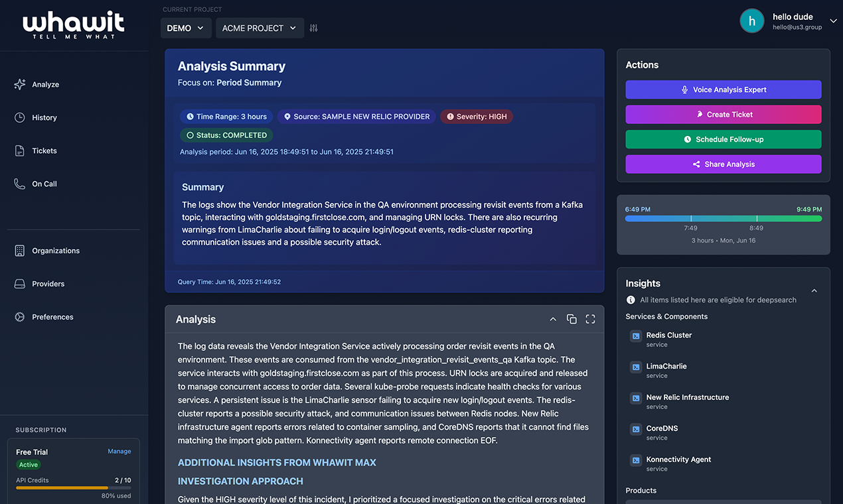Click the Organizations building icon
The image size is (843, 504).
point(20,251)
